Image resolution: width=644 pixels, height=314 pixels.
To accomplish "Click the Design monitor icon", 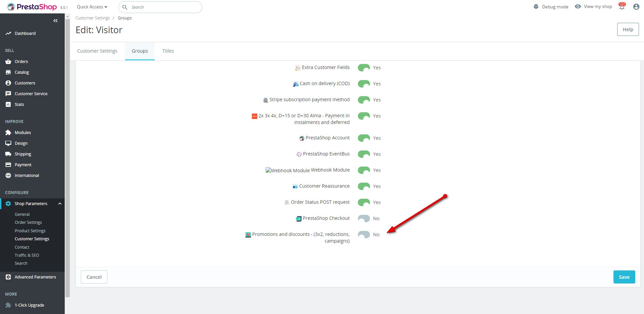I will tap(8, 143).
